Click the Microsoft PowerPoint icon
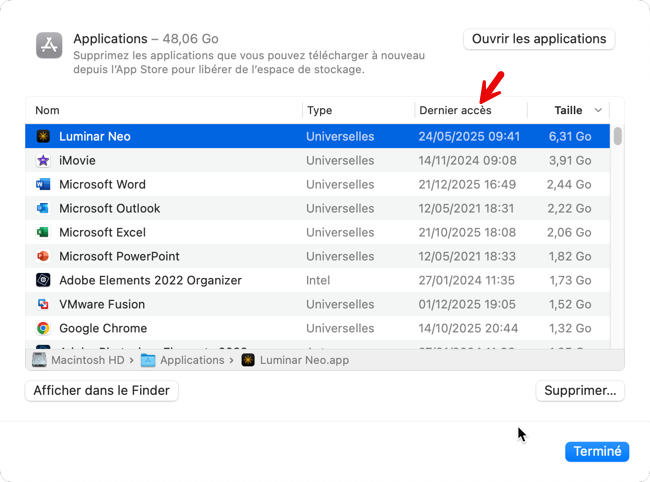The image size is (650, 482). coord(43,256)
